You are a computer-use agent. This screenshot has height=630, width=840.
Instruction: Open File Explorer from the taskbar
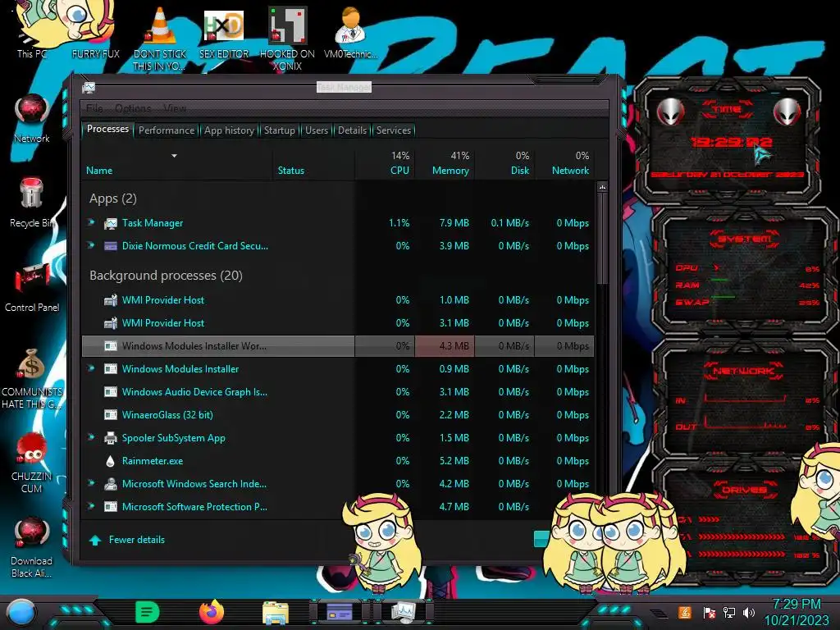[x=276, y=612]
